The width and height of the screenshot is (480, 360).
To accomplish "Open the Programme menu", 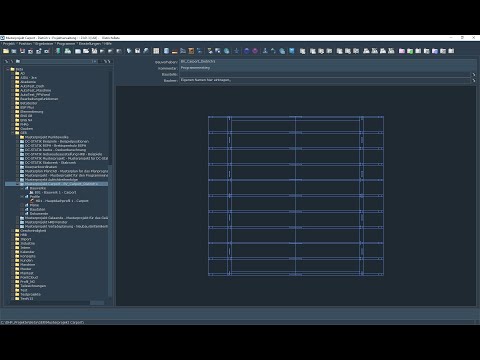I will tap(66, 44).
